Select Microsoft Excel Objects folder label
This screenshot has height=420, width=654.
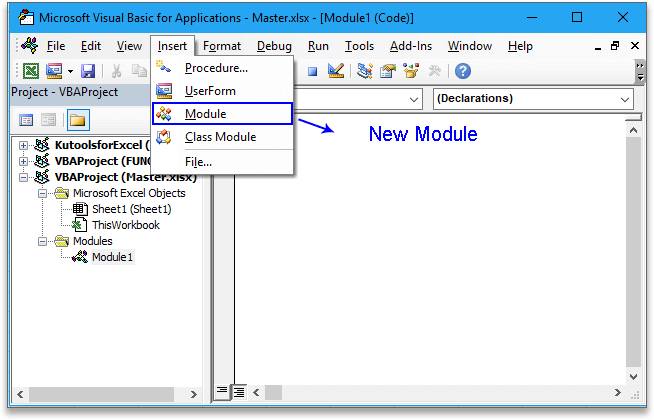coord(129,193)
